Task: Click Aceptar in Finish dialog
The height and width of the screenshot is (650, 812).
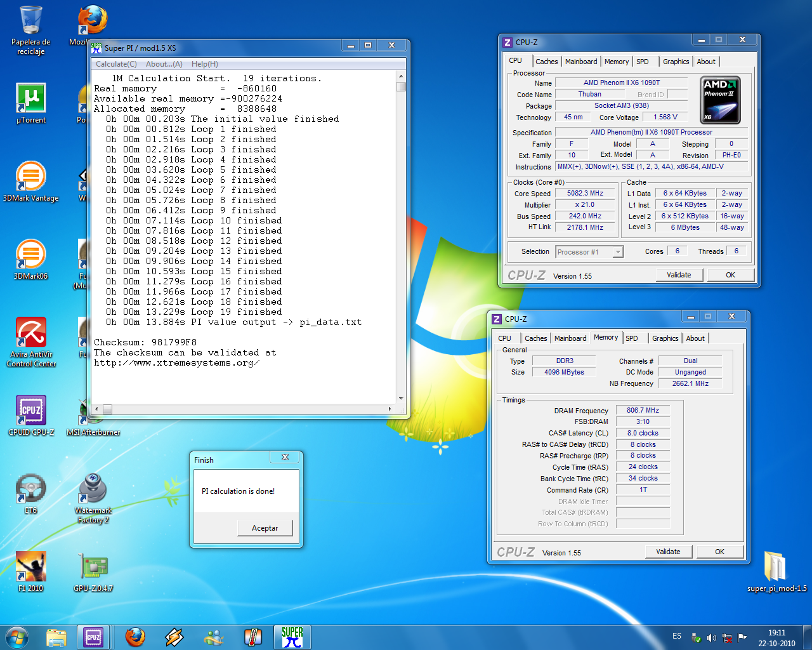Action: point(265,528)
